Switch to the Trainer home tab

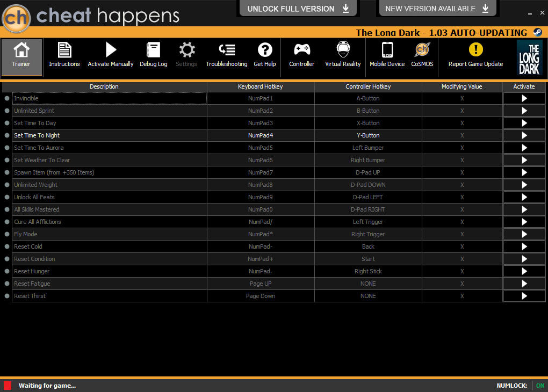click(21, 57)
